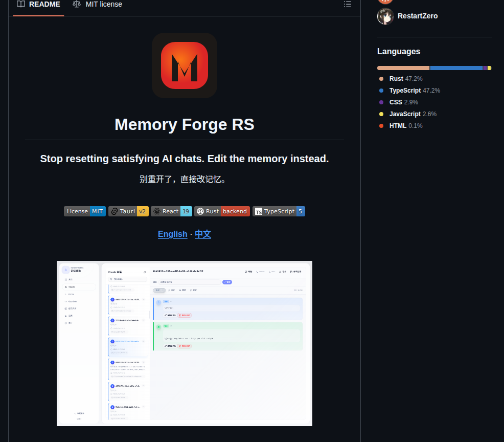504x442 pixels.
Task: Select Rust 47.2% language entry
Action: pyautogui.click(x=401, y=79)
